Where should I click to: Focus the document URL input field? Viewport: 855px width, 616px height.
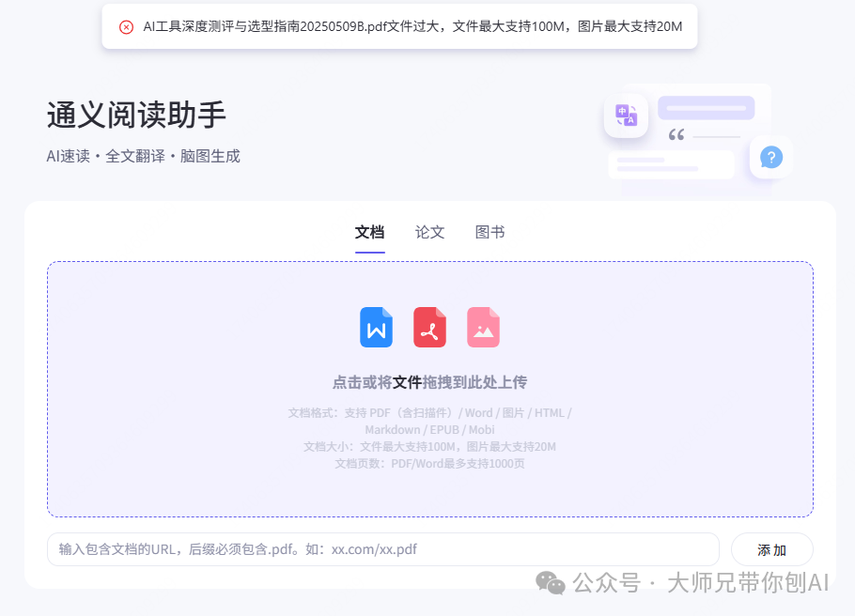coord(382,549)
